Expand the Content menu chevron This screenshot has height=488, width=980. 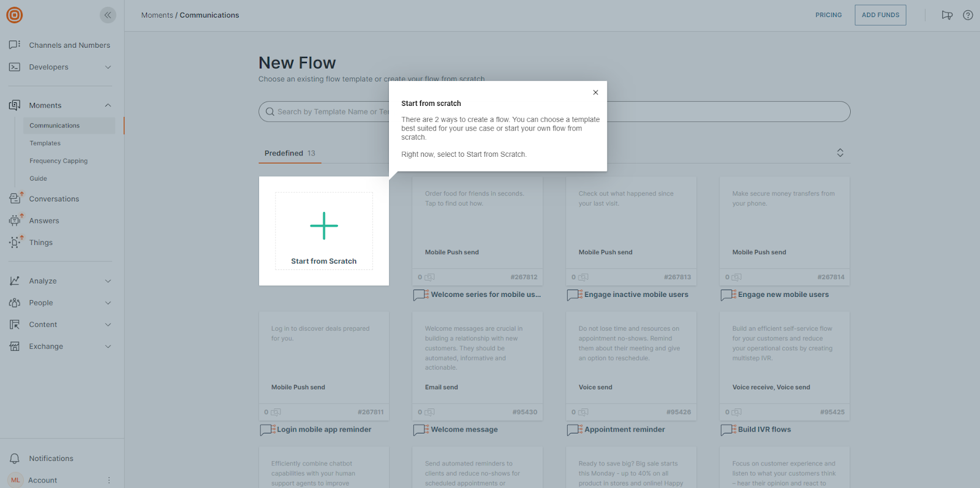click(108, 325)
